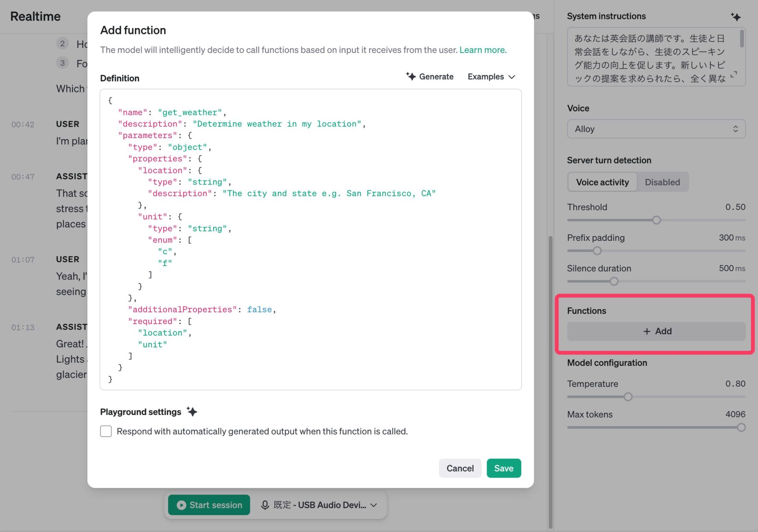Viewport: 758px width, 532px height.
Task: Cancel the Add function dialog
Action: click(x=460, y=468)
